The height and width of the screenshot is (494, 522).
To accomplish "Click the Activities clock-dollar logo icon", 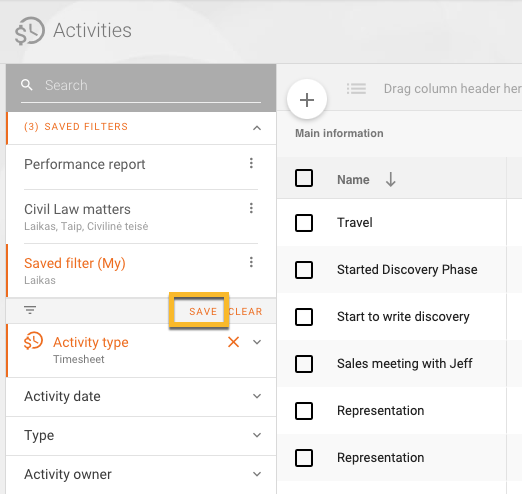I will (30, 31).
